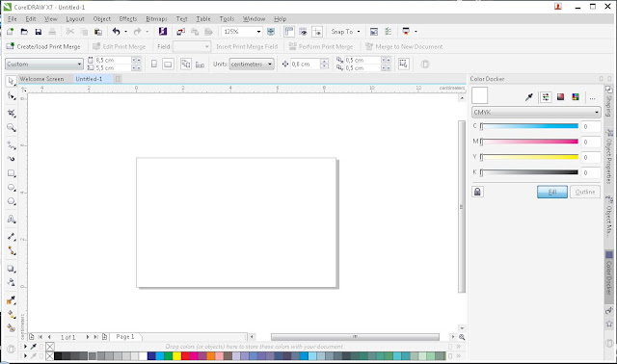
Task: Open the zoom level 125% dropdown
Action: coord(258,32)
